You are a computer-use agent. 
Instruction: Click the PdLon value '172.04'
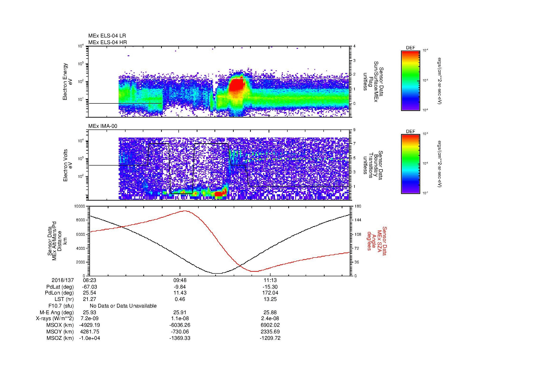tap(270, 293)
